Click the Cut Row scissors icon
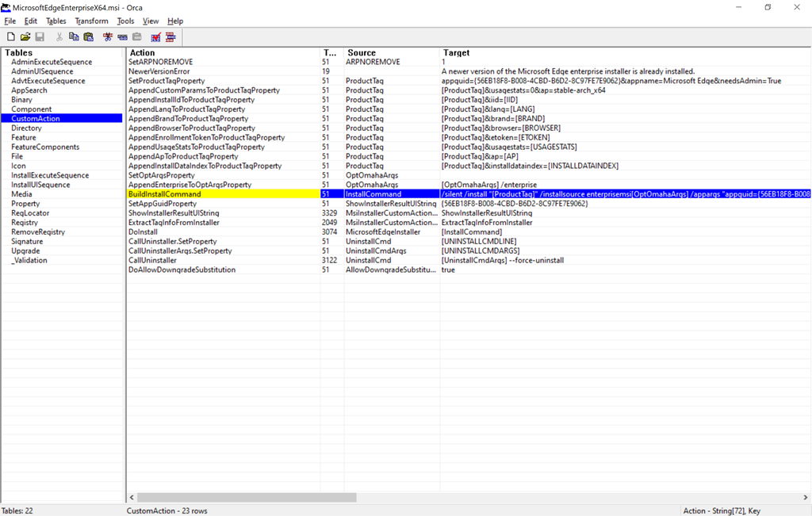 pyautogui.click(x=108, y=36)
